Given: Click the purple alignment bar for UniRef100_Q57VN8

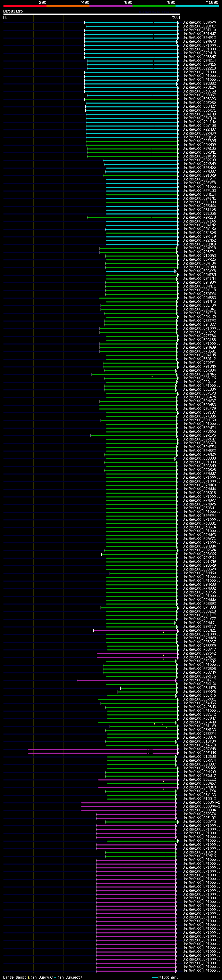Looking at the screenshot, I should point(104,749).
